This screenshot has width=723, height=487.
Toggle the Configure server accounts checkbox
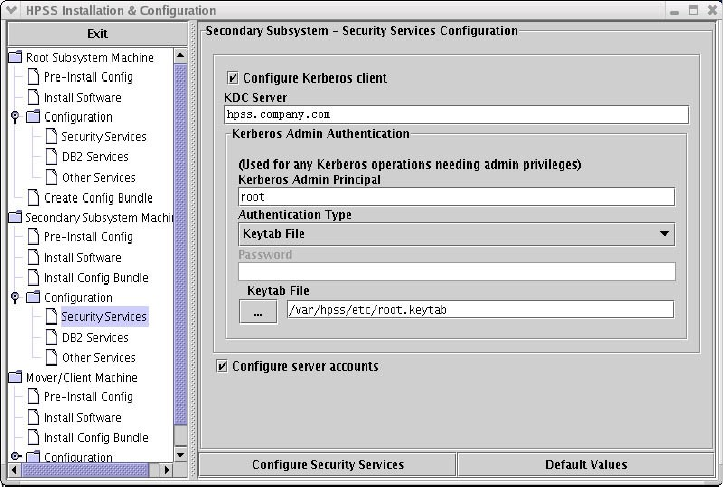(x=222, y=366)
